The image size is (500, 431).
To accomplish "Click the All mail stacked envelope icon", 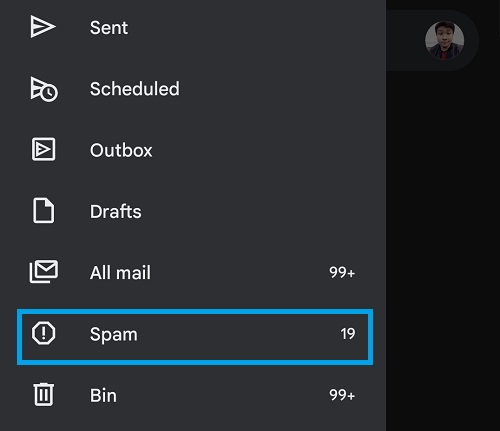I will 44,271.
